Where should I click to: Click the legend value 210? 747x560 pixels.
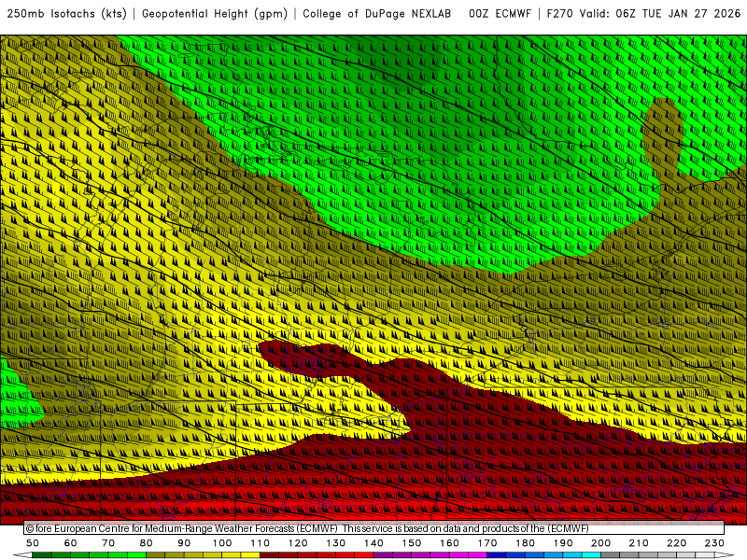point(639,543)
